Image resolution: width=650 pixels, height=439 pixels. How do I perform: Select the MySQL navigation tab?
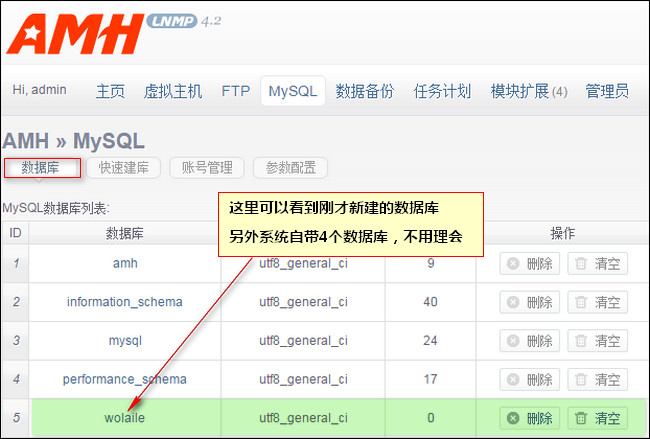(293, 91)
